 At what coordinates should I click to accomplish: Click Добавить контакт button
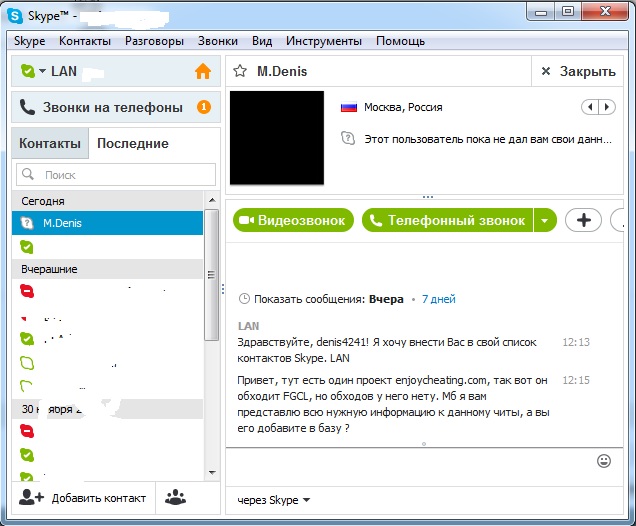point(83,498)
